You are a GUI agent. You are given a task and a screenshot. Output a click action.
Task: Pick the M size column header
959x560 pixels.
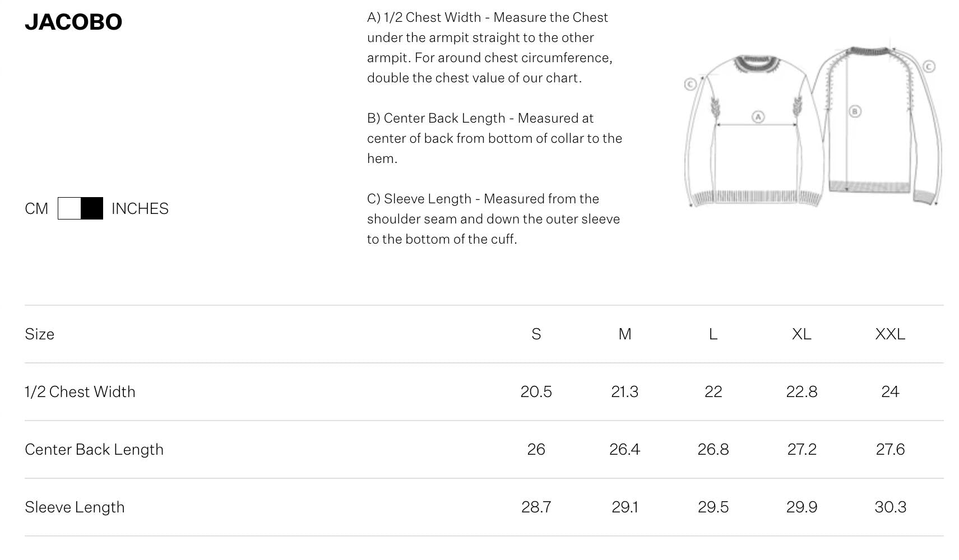[x=624, y=334]
